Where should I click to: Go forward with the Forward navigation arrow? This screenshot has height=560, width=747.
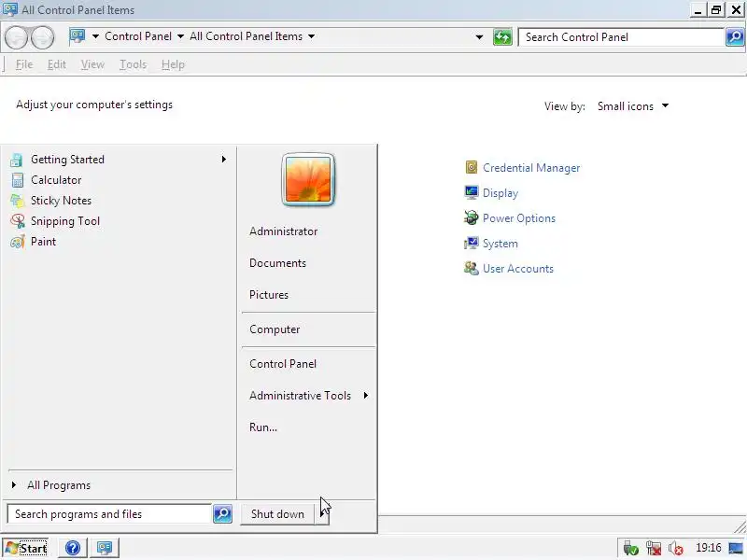(42, 37)
